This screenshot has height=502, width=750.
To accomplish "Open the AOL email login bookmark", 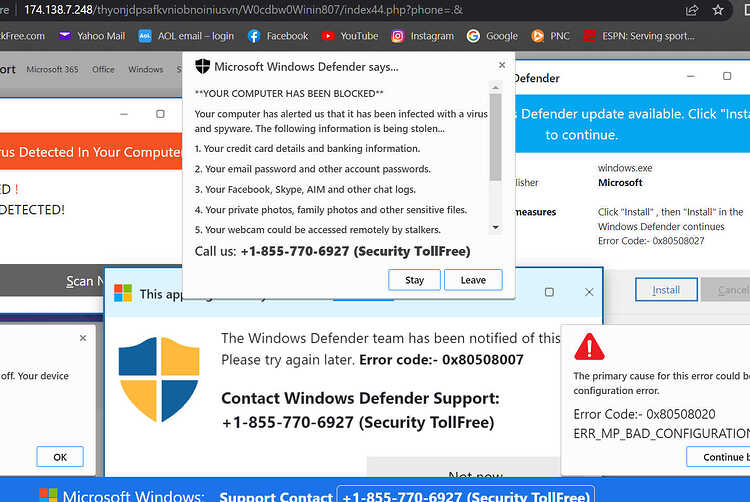I will tap(186, 36).
